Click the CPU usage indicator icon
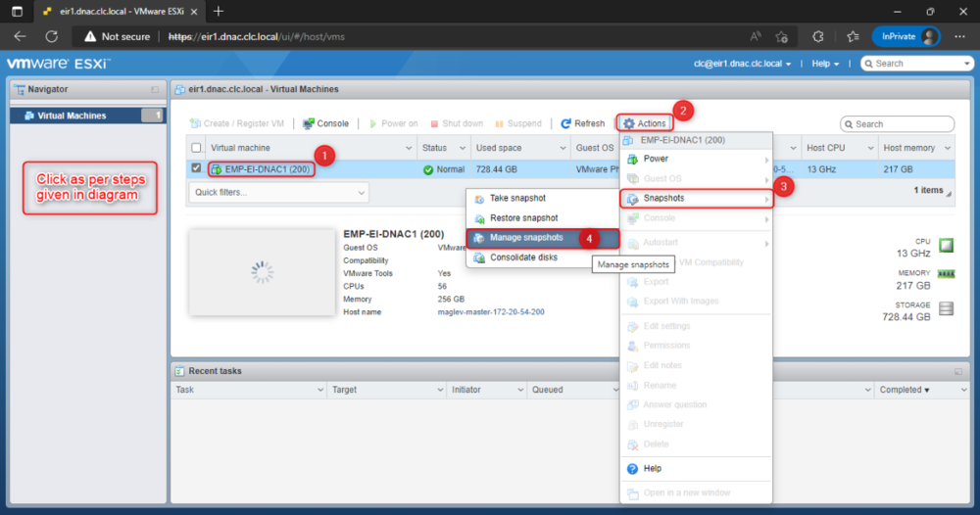This screenshot has width=980, height=515. pos(947,246)
